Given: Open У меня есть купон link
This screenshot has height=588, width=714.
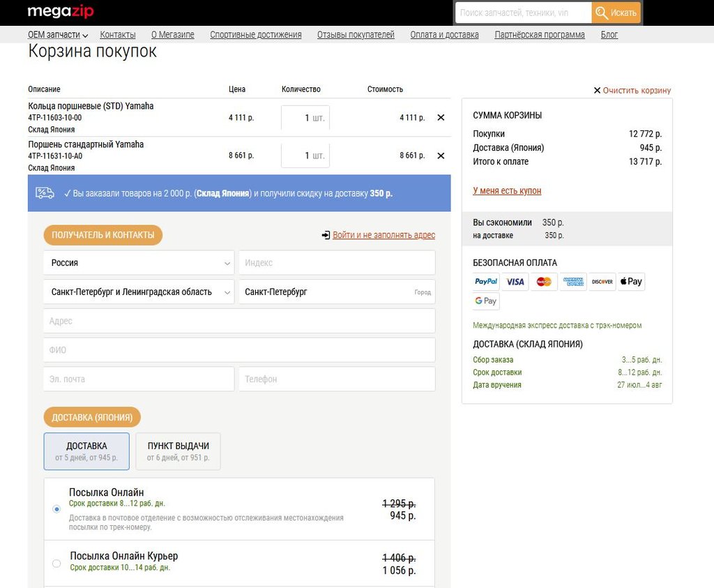Looking at the screenshot, I should click(507, 191).
